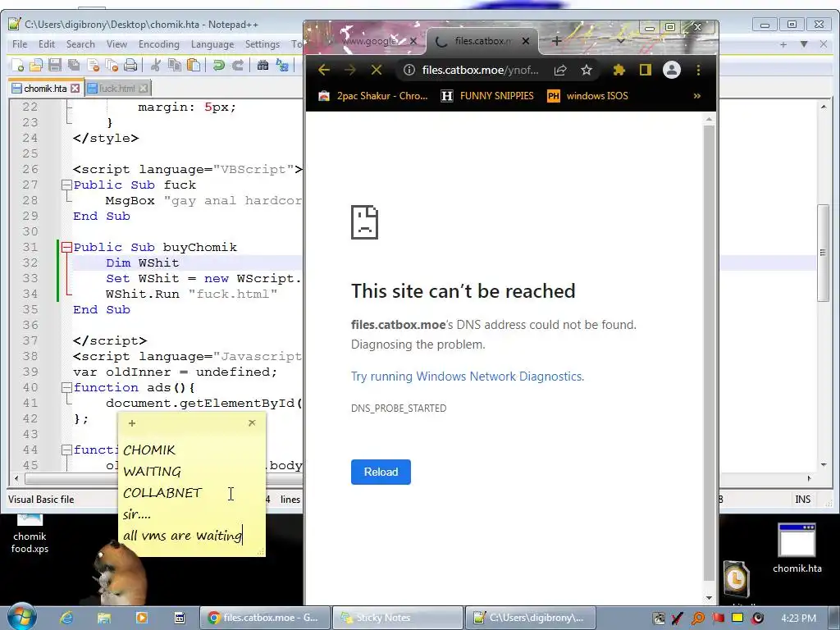This screenshot has height=630, width=840.
Task: Open Chrome extensions puzzle icon
Action: click(619, 71)
